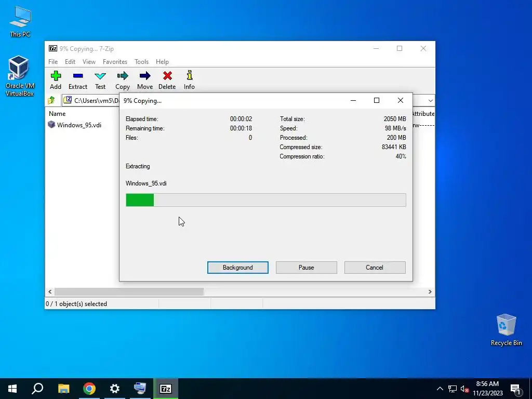Click the Compressed size value 83441 KB
532x399 pixels.
[394, 147]
